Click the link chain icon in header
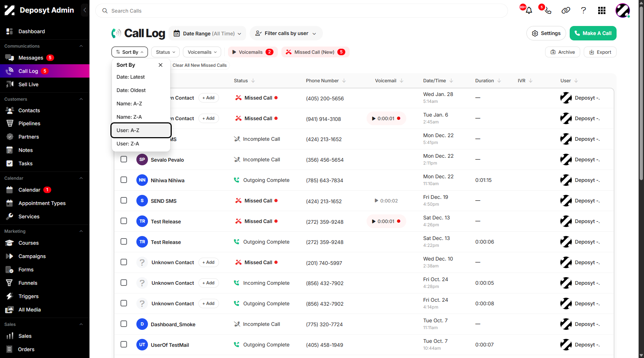The width and height of the screenshot is (644, 358). [566, 10]
